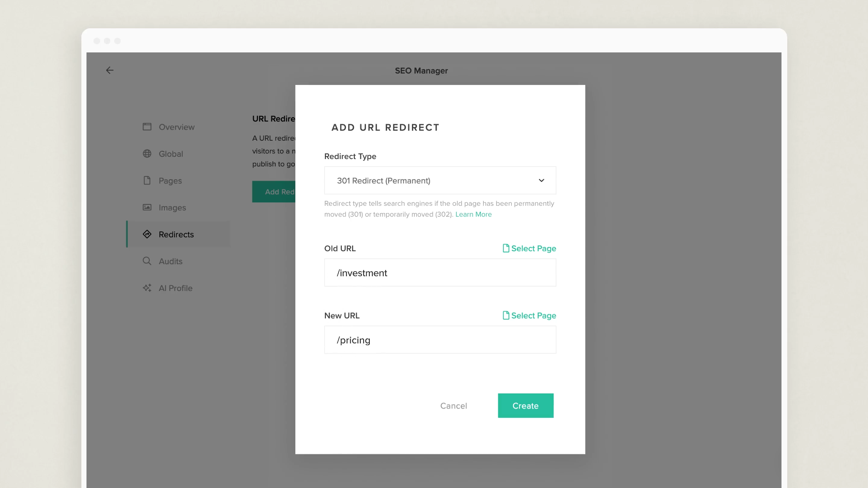Click the Redirects diamond arrow icon

(x=147, y=234)
